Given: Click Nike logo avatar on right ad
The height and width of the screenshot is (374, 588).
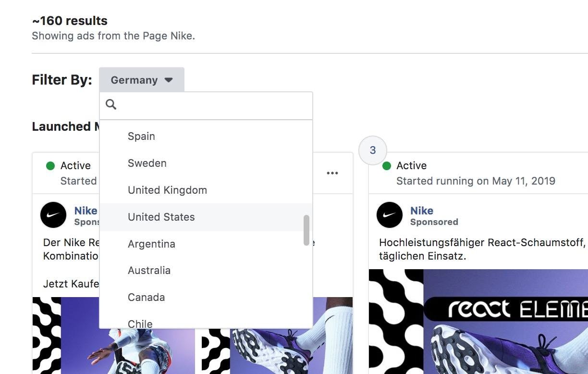Looking at the screenshot, I should (389, 215).
